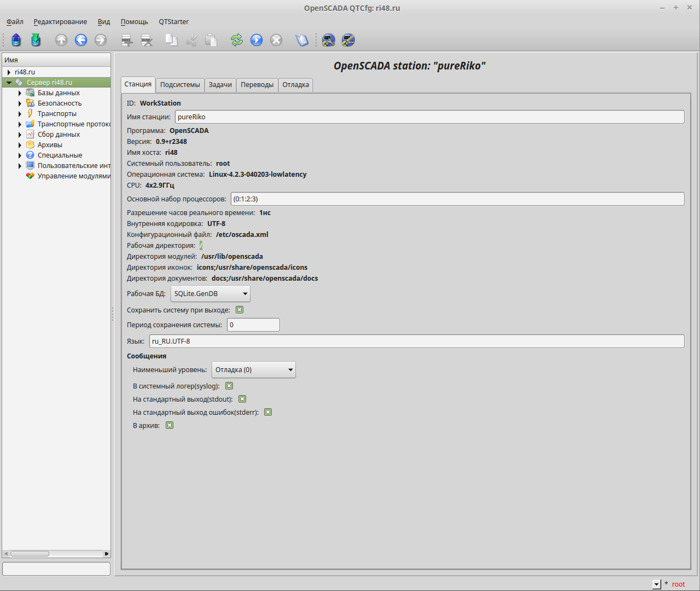Click the Module management icon in the tree
Screen dimensions: 700x591
pos(30,176)
